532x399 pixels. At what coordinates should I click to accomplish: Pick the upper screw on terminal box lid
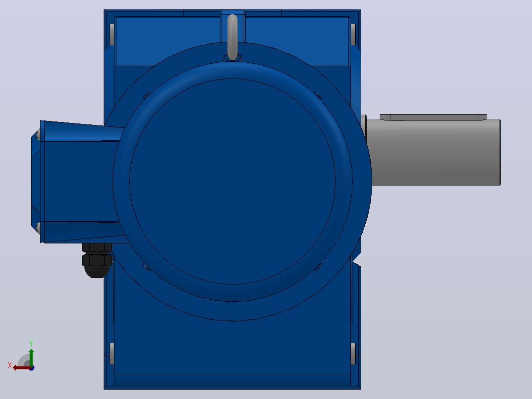pyautogui.click(x=38, y=135)
